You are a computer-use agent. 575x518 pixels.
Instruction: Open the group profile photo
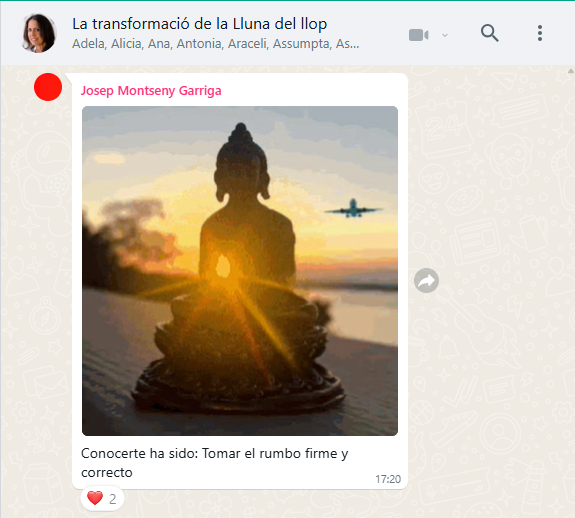[x=39, y=33]
